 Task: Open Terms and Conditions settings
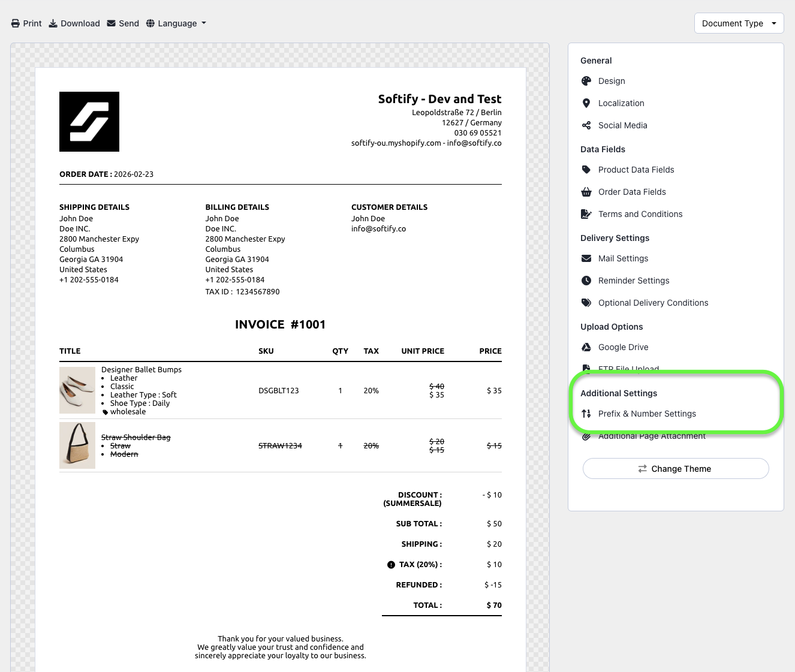point(640,214)
